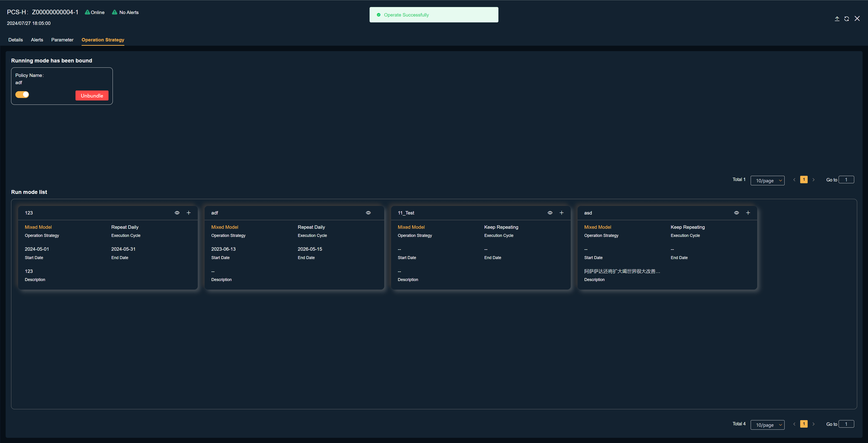Viewport: 868px width, 443px height.
Task: Click the upload/export icon in header
Action: tap(837, 19)
